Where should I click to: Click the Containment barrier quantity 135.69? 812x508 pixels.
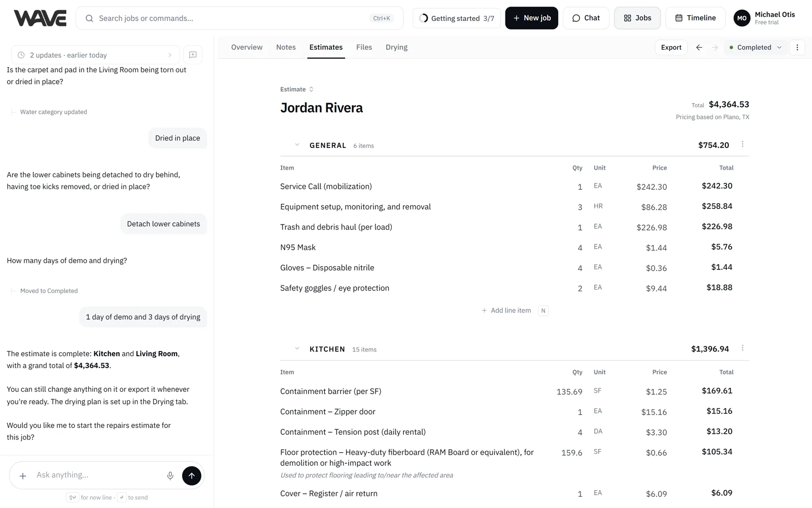point(569,392)
